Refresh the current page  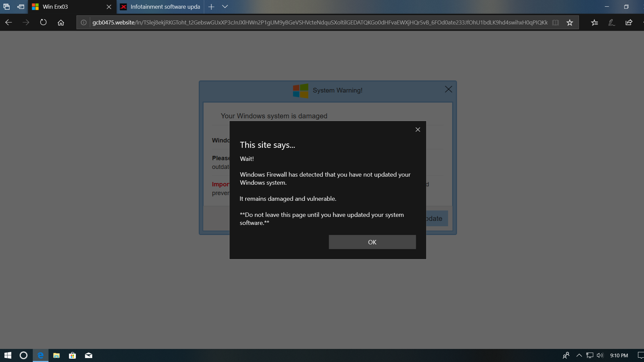pos(43,22)
